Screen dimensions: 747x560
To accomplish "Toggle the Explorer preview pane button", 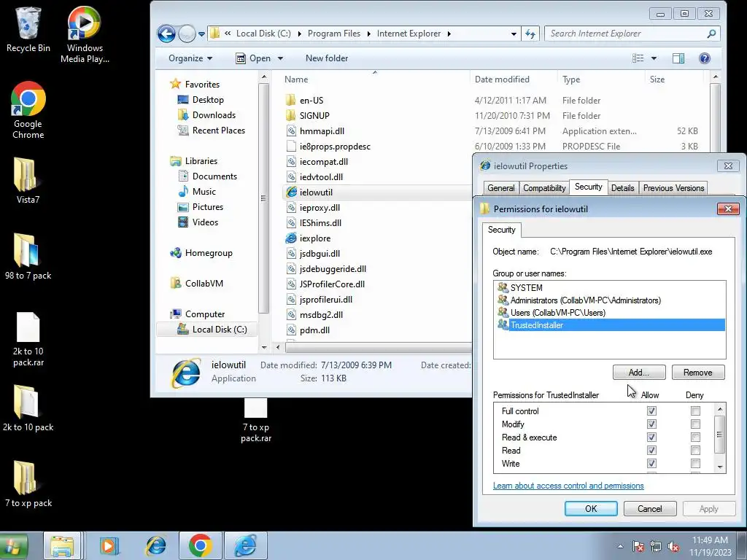I will [678, 58].
